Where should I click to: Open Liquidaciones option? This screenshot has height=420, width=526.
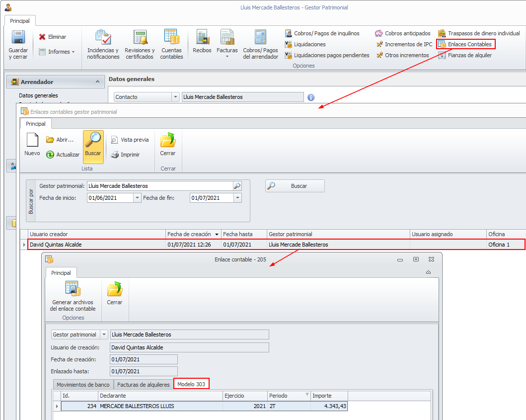point(305,44)
